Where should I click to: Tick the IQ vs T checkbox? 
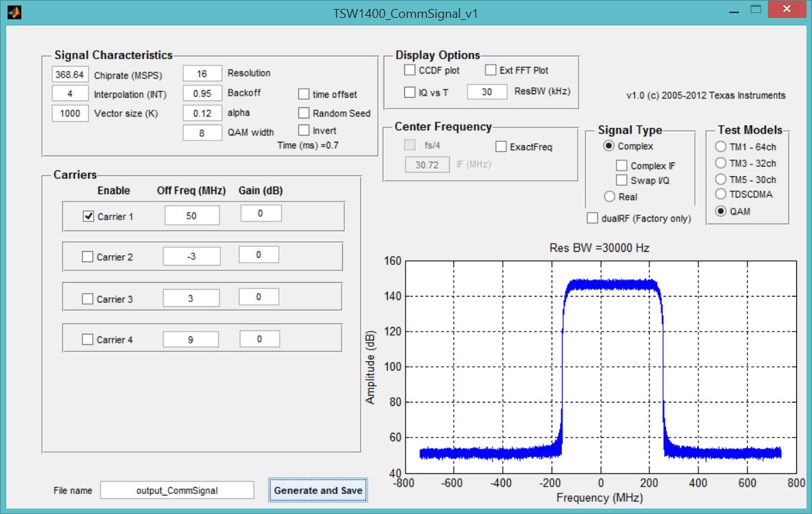tap(410, 92)
